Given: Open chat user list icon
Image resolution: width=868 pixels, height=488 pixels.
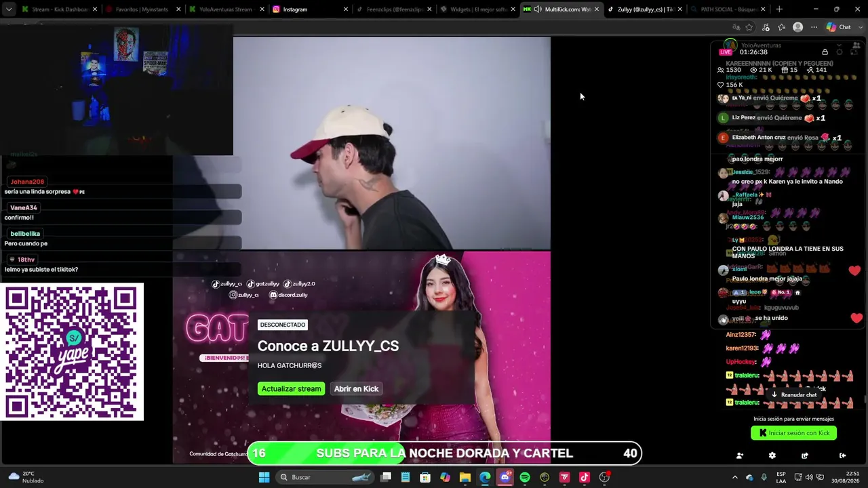Looking at the screenshot, I should [740, 455].
